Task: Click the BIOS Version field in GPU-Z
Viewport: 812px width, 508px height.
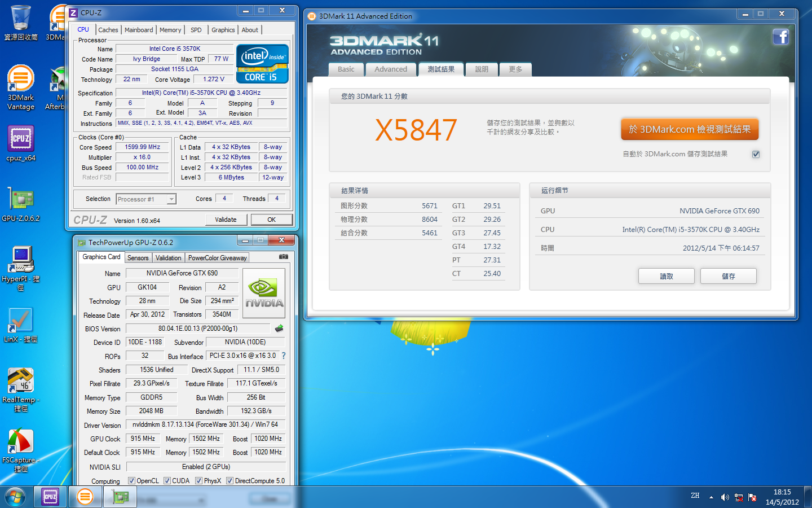Action: tap(198, 329)
